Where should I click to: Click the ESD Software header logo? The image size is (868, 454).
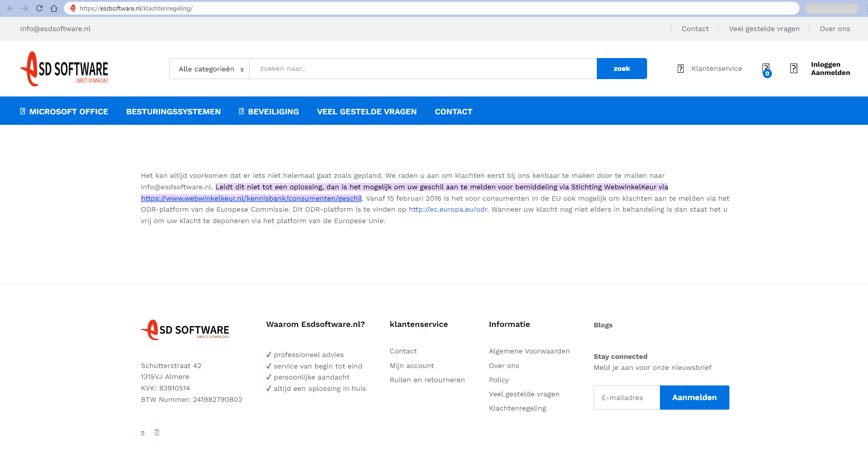pos(64,69)
